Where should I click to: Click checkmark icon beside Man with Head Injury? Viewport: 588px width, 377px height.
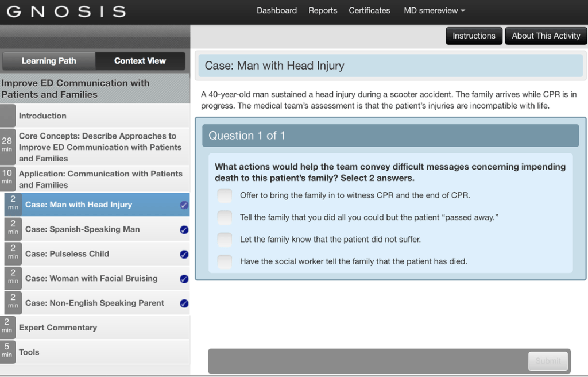[x=184, y=205]
